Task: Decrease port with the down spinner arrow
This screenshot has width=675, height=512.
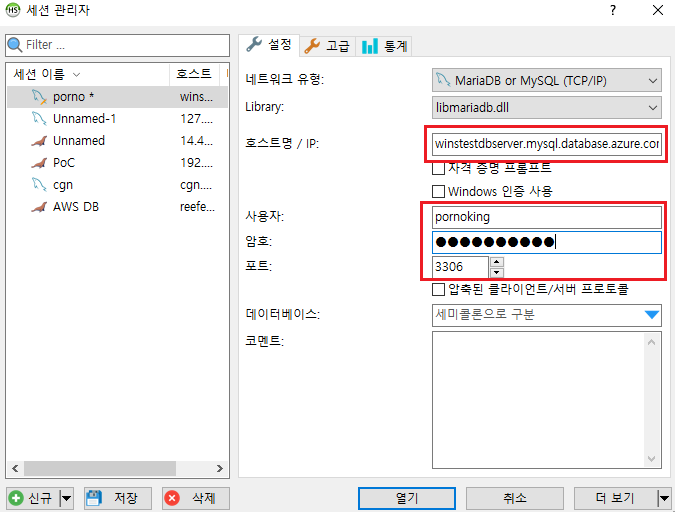Action: tap(497, 273)
